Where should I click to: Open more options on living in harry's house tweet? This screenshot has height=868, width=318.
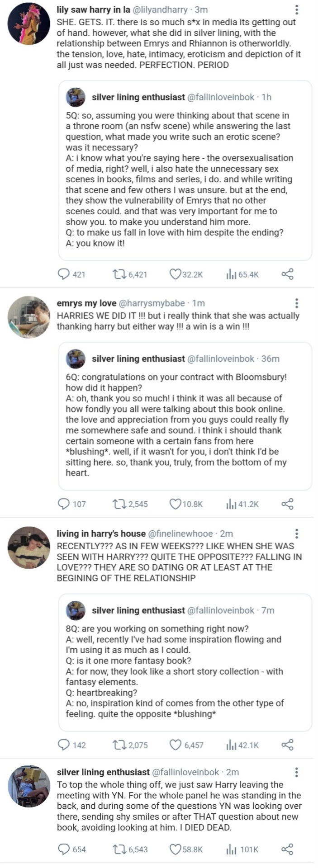(296, 533)
